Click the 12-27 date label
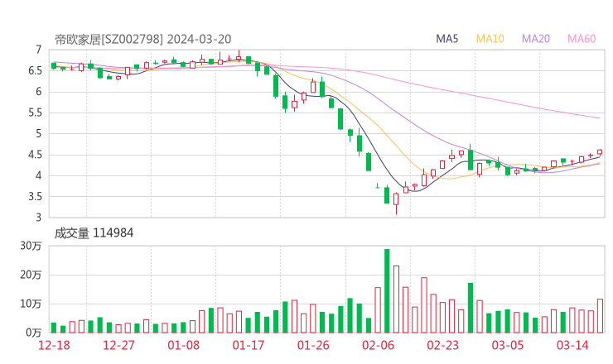Image resolution: width=613 pixels, height=364 pixels. pyautogui.click(x=118, y=345)
